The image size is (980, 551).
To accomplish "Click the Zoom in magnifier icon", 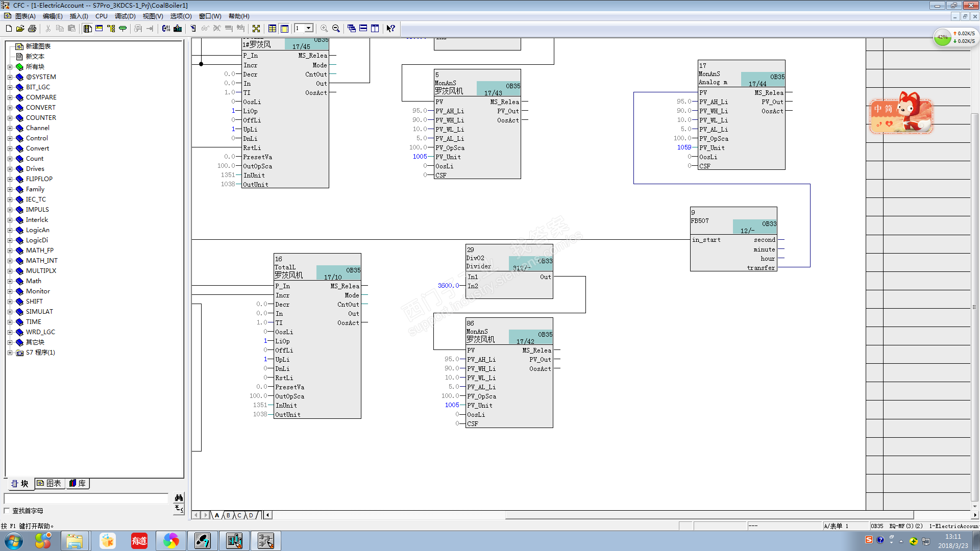I will point(324,29).
